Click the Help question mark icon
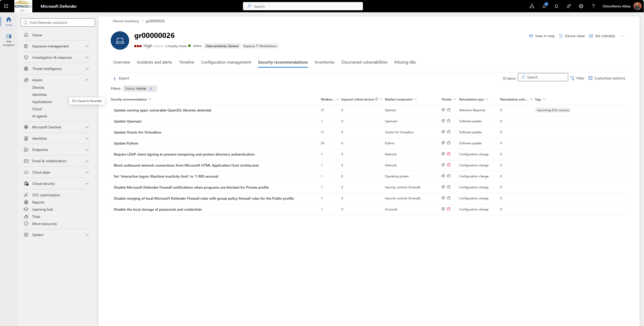Screen dimensions: 644x326 coord(593,6)
